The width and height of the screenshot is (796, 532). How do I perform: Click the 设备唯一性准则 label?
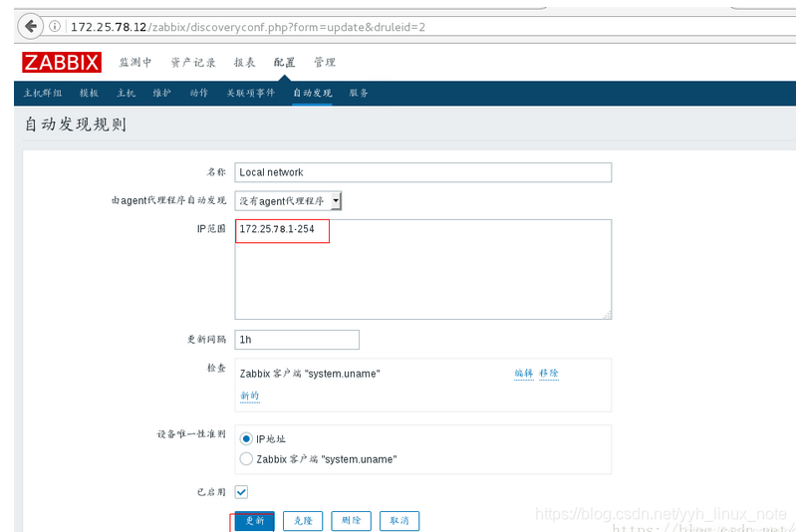coord(191,434)
